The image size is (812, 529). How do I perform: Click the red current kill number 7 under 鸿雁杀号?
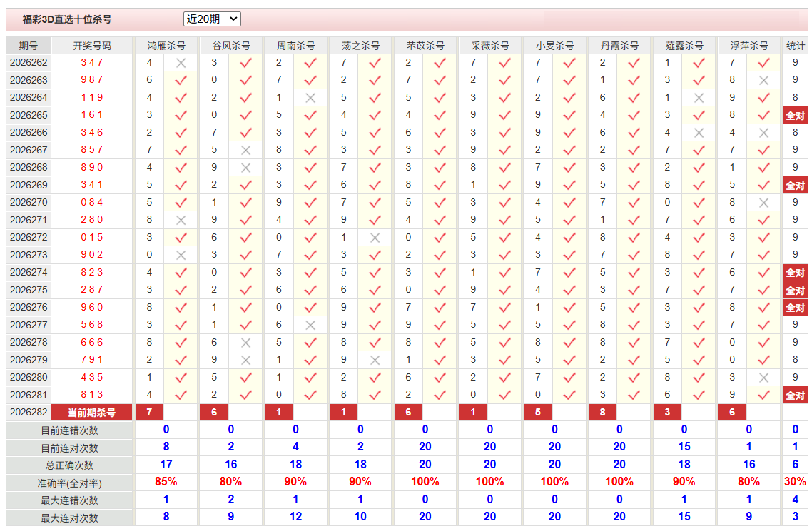coord(149,413)
